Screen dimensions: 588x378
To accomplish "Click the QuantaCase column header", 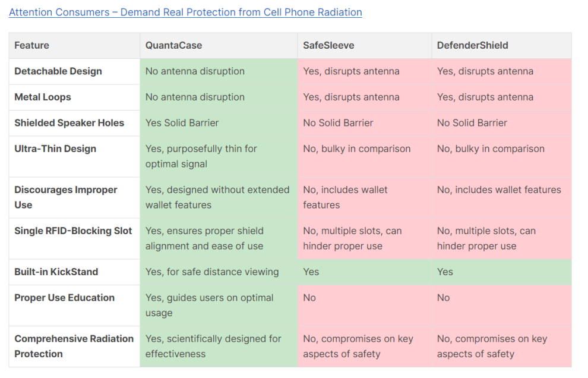I will tap(173, 45).
